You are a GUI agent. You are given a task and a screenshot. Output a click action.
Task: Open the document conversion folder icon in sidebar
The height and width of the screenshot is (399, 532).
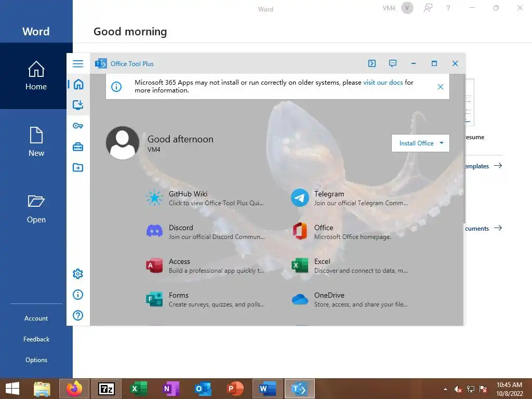tap(78, 167)
